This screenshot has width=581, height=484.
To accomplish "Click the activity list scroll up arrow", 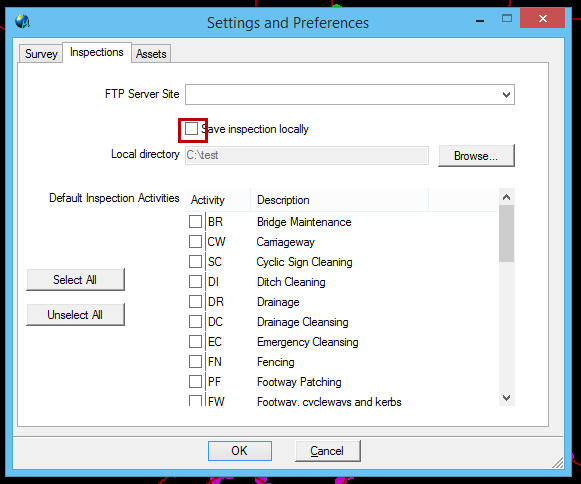I will [507, 198].
